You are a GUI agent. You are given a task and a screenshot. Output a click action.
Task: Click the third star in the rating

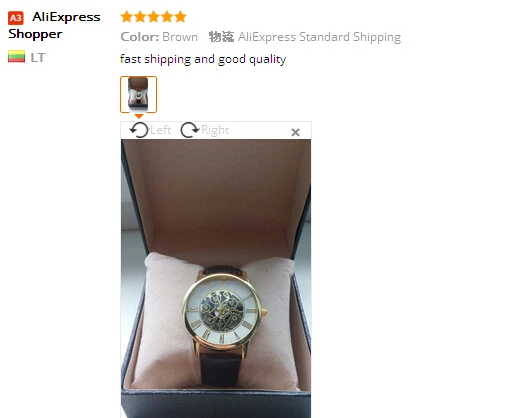tap(153, 16)
